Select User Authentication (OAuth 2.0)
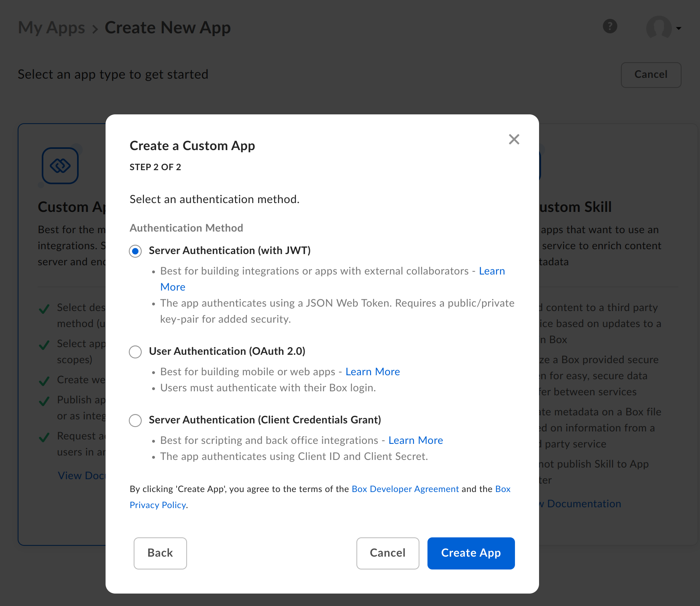 point(135,352)
